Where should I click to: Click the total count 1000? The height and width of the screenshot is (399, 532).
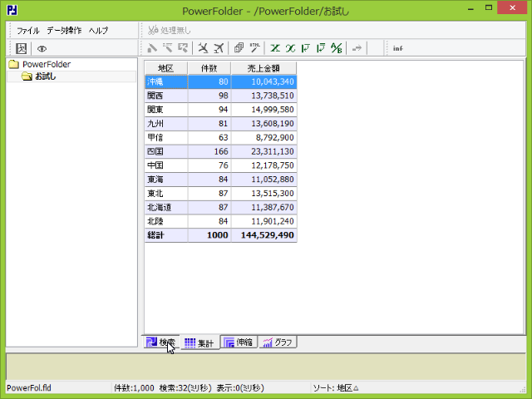[x=209, y=235]
